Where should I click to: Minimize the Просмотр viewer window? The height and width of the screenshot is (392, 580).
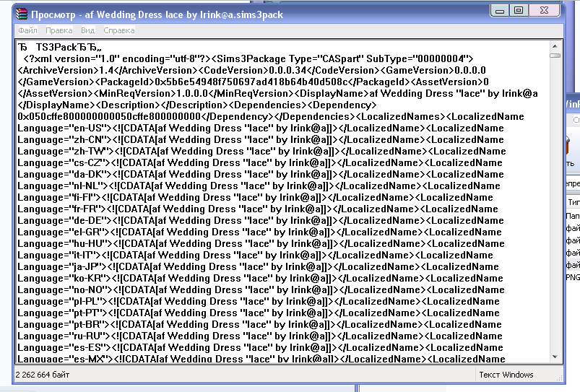[500, 11]
